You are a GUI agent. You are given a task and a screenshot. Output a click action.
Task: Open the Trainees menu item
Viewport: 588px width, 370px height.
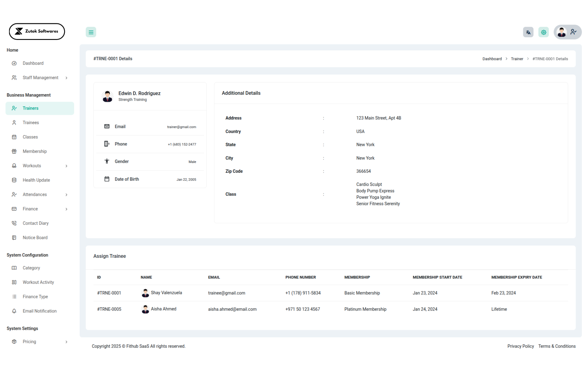tap(31, 123)
